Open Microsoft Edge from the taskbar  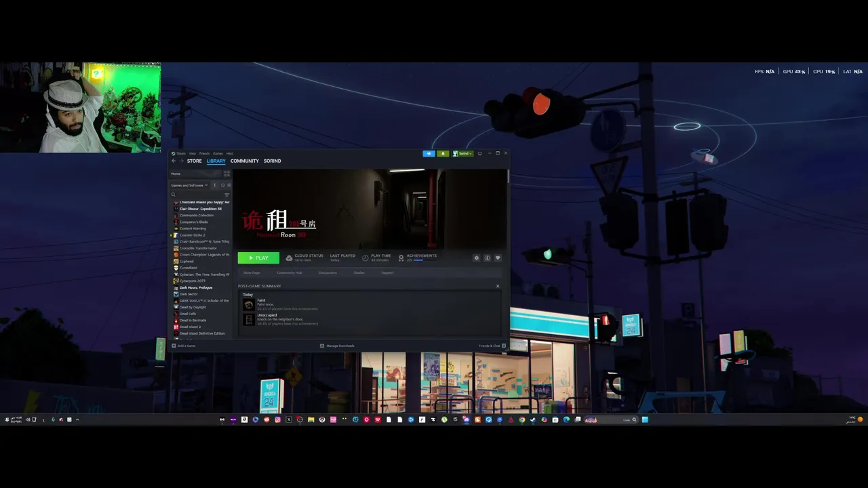566,420
